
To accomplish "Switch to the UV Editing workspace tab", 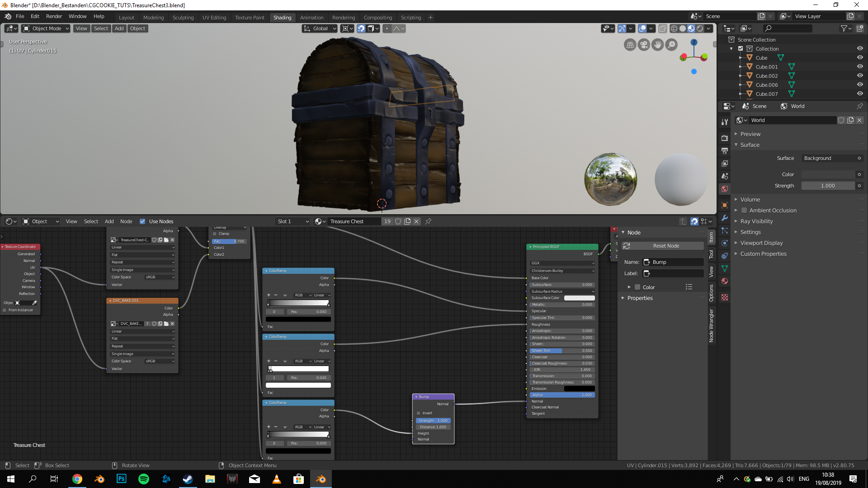I will [x=214, y=18].
